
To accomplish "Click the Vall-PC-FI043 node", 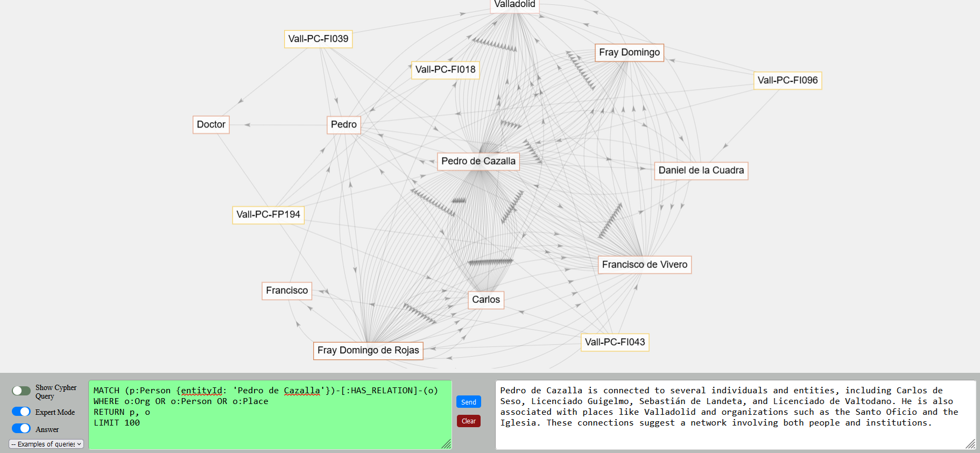I will (615, 342).
